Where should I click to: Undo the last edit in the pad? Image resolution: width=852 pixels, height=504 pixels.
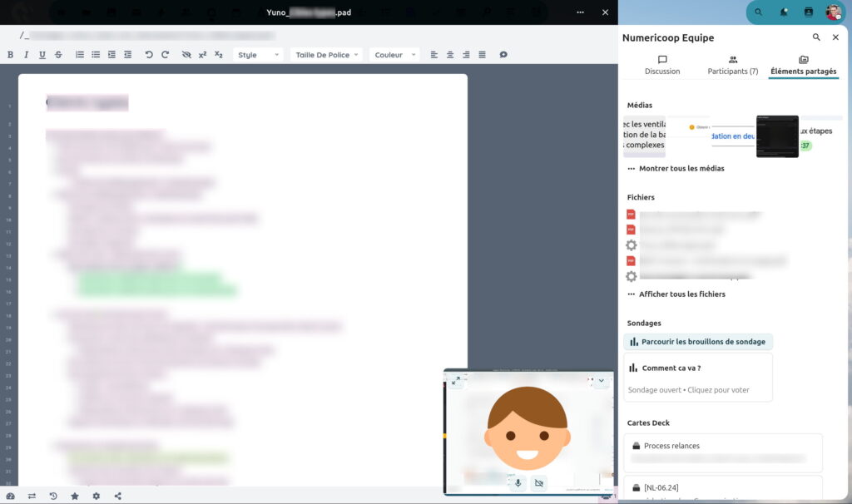(x=149, y=55)
